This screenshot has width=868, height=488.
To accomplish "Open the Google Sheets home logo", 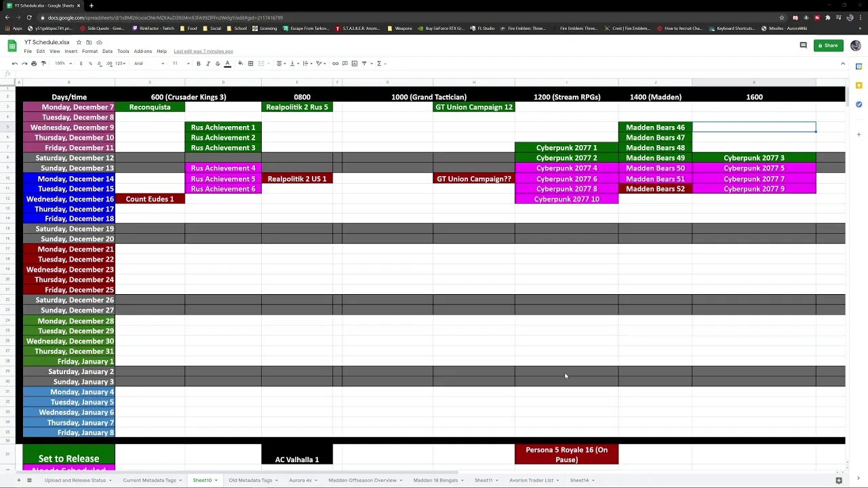I will [12, 46].
